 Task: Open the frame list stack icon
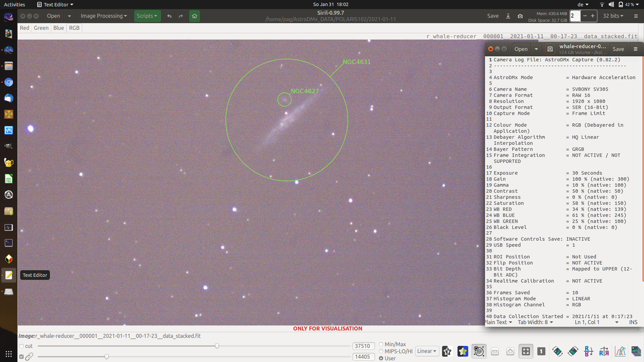[636, 351]
